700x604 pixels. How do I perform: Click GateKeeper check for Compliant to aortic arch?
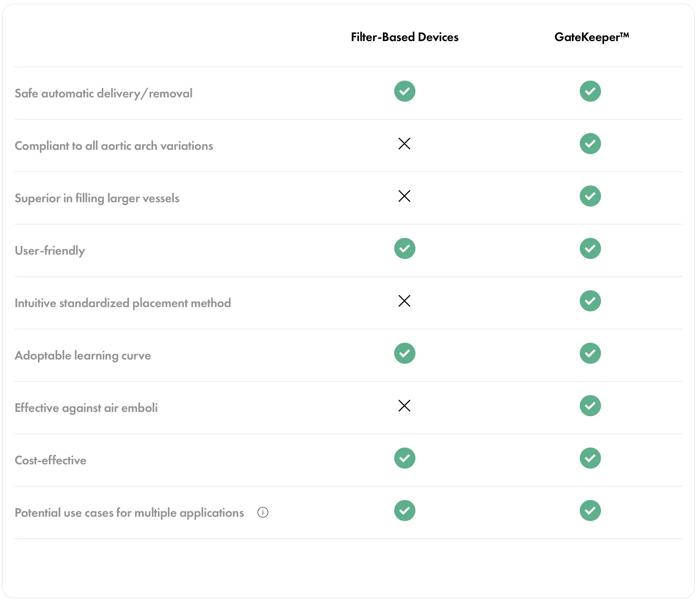590,144
